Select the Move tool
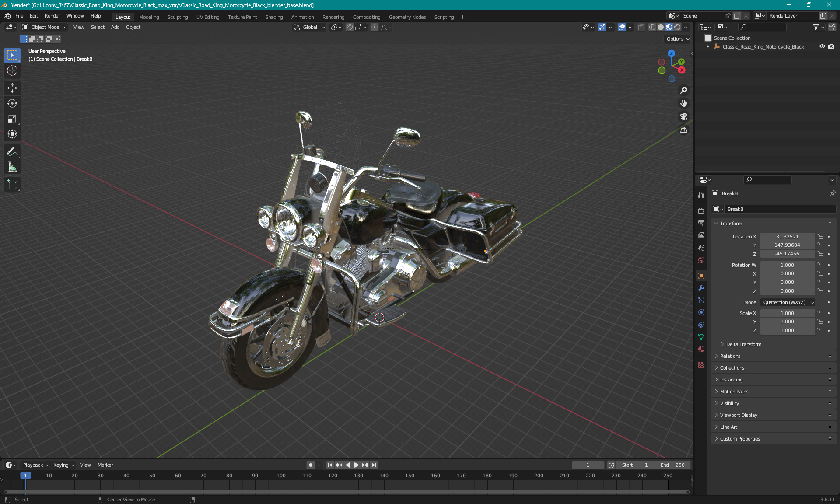840x504 pixels. pos(12,88)
